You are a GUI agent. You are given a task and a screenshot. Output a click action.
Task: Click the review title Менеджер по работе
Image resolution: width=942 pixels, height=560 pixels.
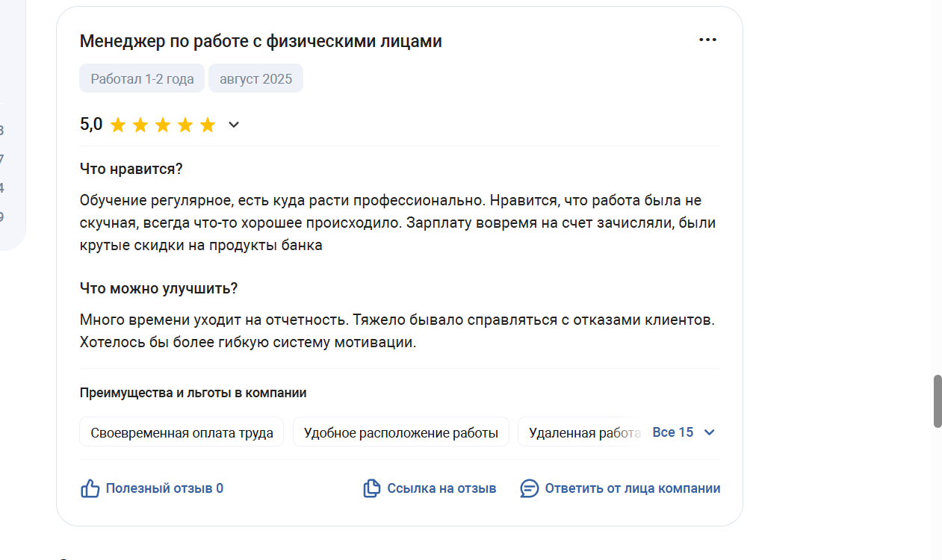tap(261, 41)
